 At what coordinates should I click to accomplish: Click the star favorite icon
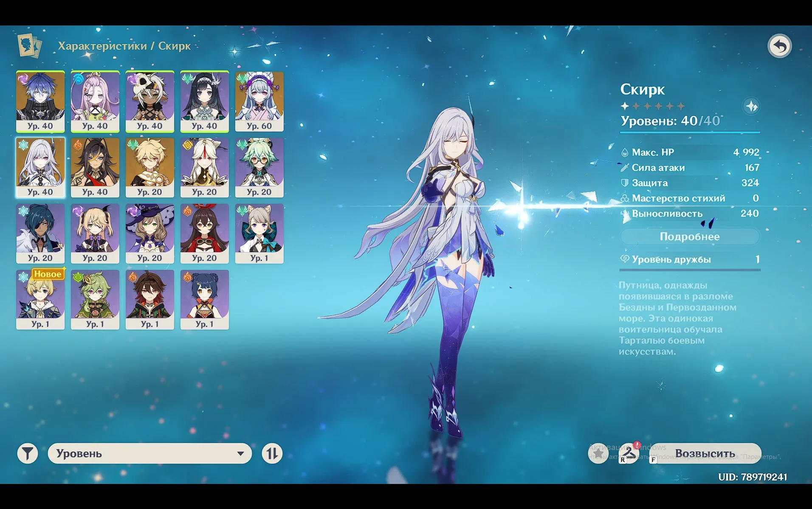coord(598,453)
